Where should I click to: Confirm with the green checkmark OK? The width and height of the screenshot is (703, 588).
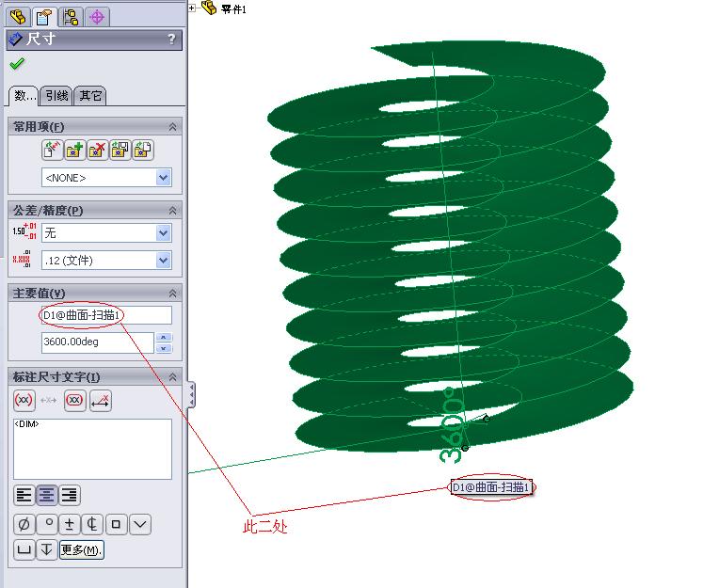tap(17, 64)
